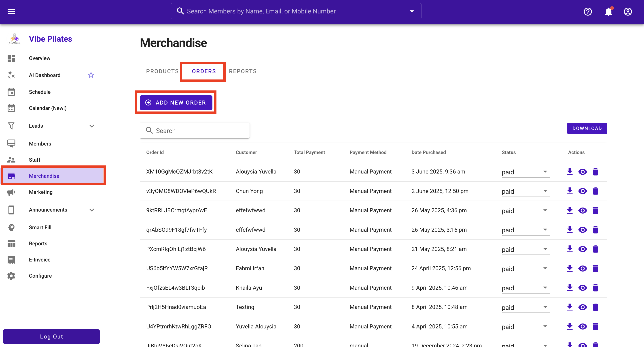
Task: View order qrAbSO99F18gf7fwTFfy eye icon
Action: pos(583,230)
